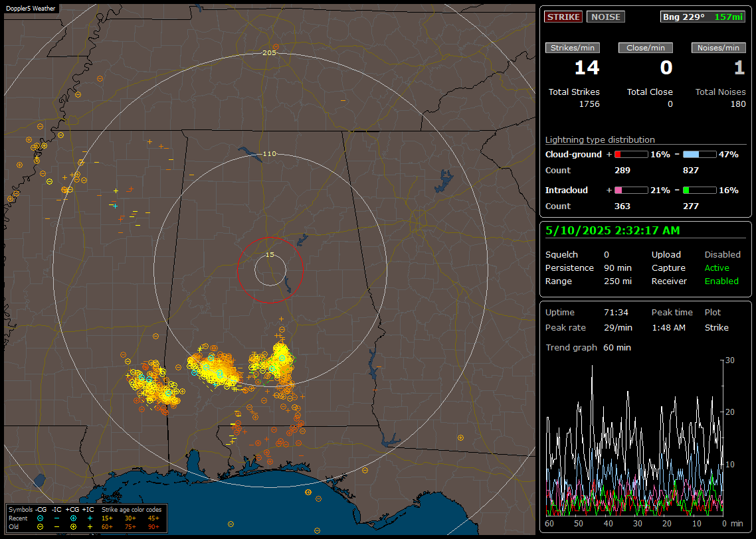Image resolution: width=756 pixels, height=539 pixels.
Task: Click the Trend graph 60 min label
Action: (x=588, y=348)
